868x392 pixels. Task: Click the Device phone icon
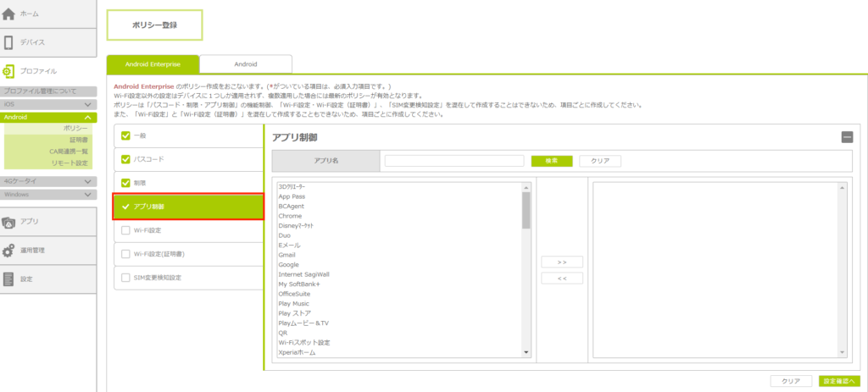(9, 42)
